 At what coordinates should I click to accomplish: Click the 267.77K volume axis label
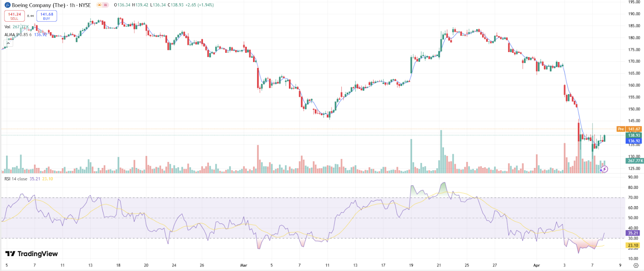(635, 161)
